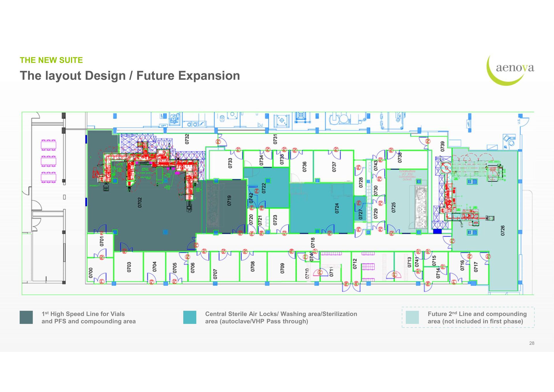Click room label 0706
The height and width of the screenshot is (392, 554).
tap(193, 268)
